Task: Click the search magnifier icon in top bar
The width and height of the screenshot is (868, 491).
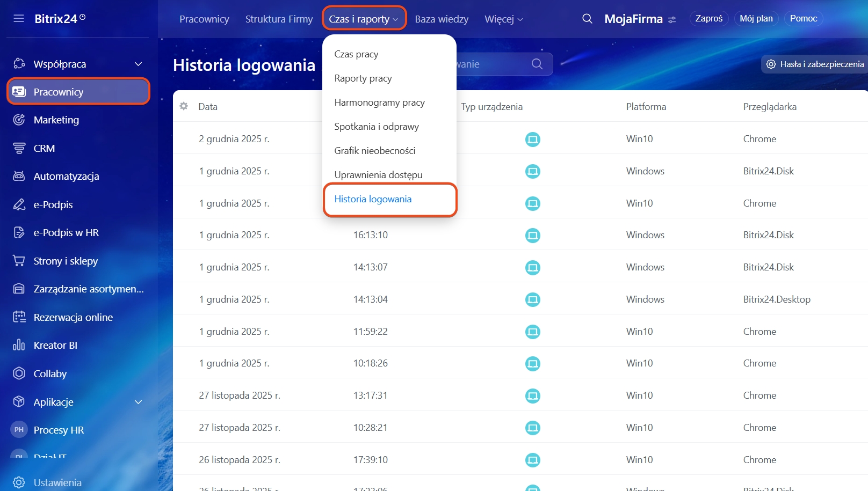Action: pyautogui.click(x=587, y=19)
